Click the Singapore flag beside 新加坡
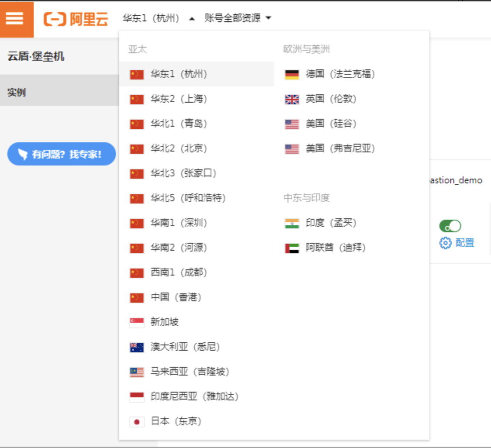The width and height of the screenshot is (491, 448). click(x=137, y=322)
